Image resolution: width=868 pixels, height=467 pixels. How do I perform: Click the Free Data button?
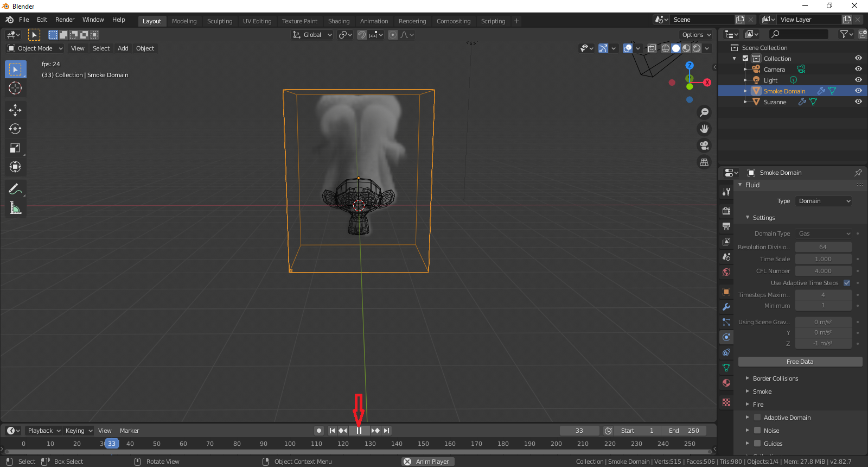pyautogui.click(x=800, y=362)
